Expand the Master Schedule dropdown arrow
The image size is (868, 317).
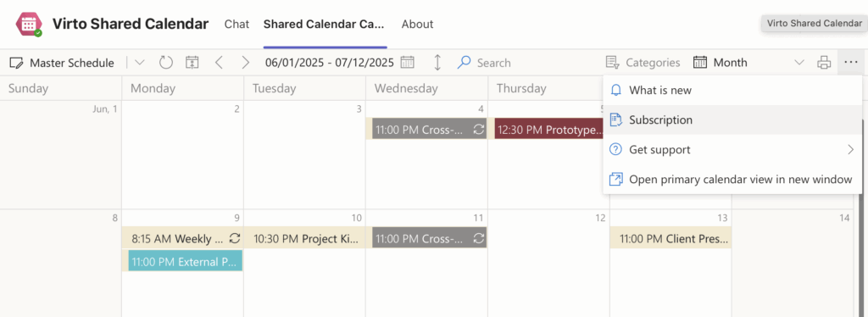(140, 63)
